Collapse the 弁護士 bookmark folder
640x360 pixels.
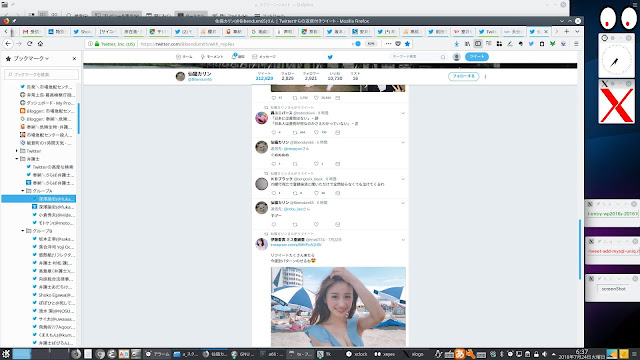coord(17,159)
